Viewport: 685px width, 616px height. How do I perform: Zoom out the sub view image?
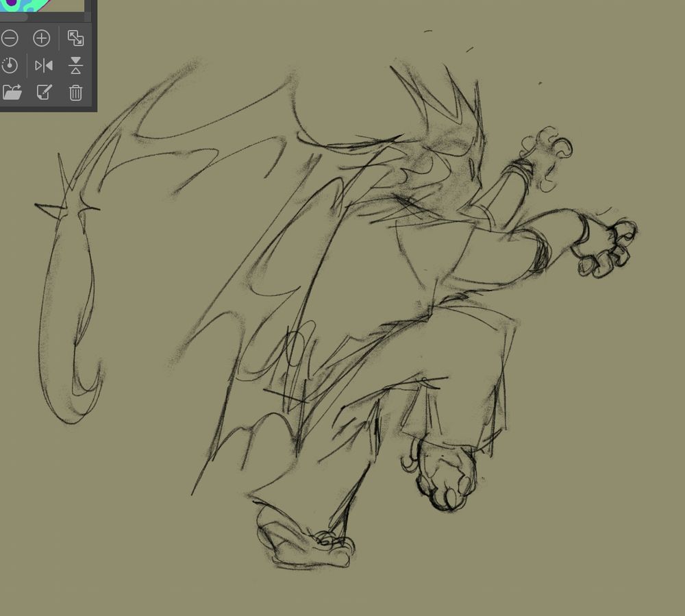point(9,38)
